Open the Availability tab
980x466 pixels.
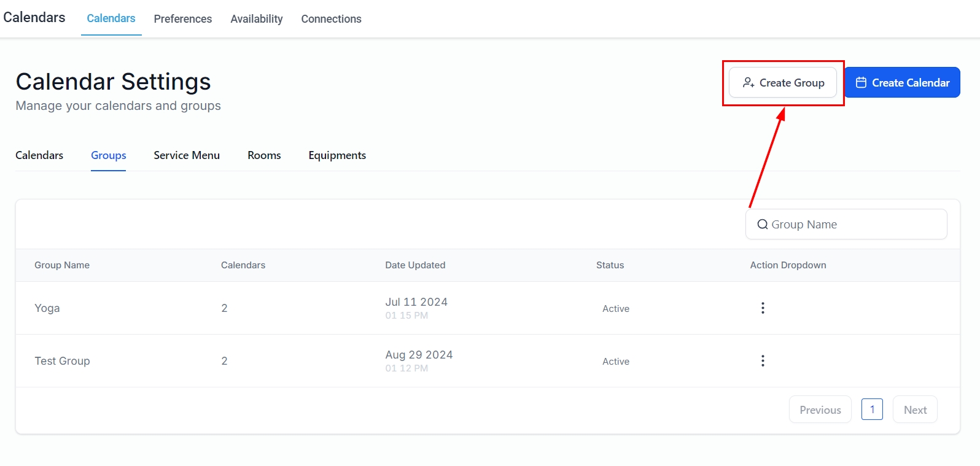pos(256,19)
